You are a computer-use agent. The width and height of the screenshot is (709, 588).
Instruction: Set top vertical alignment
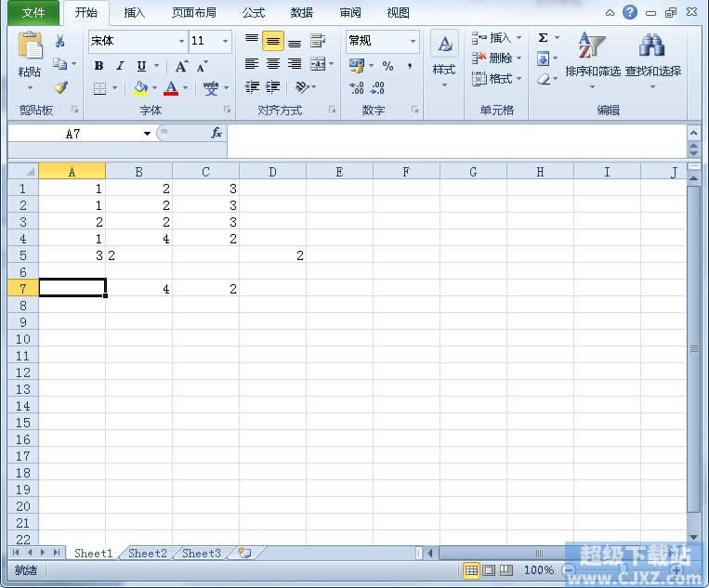coord(252,41)
